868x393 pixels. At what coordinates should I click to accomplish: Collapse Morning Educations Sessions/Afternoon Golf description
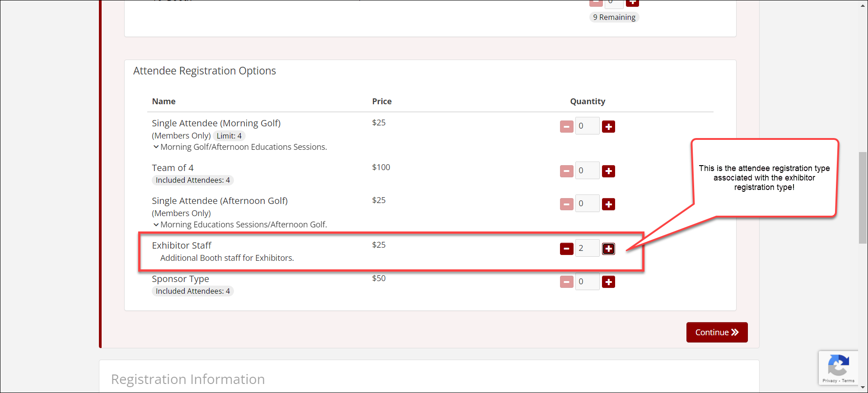tap(156, 225)
